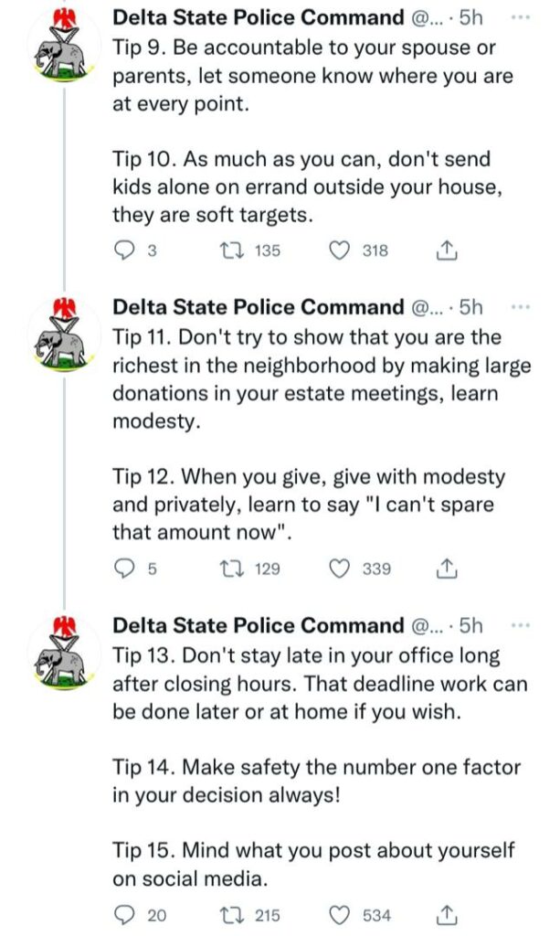
Task: Open the avatar on the Tip 11 tweet
Action: [65, 335]
